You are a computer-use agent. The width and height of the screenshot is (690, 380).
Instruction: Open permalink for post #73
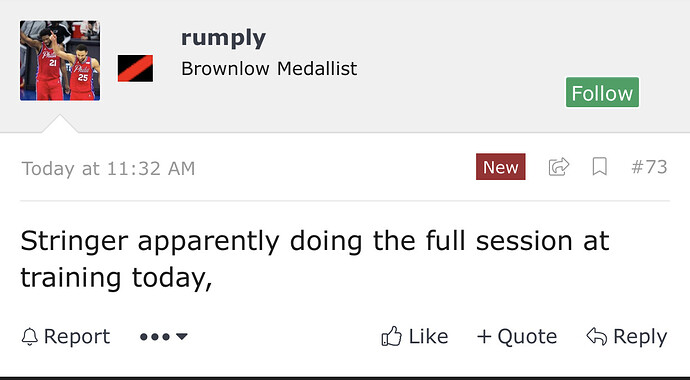click(x=649, y=167)
